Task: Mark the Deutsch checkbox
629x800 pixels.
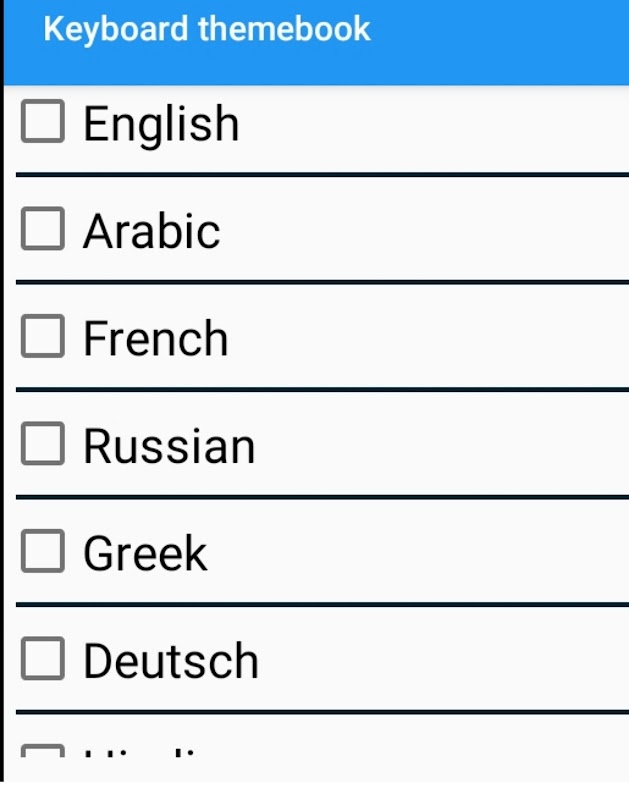Action: 44,660
